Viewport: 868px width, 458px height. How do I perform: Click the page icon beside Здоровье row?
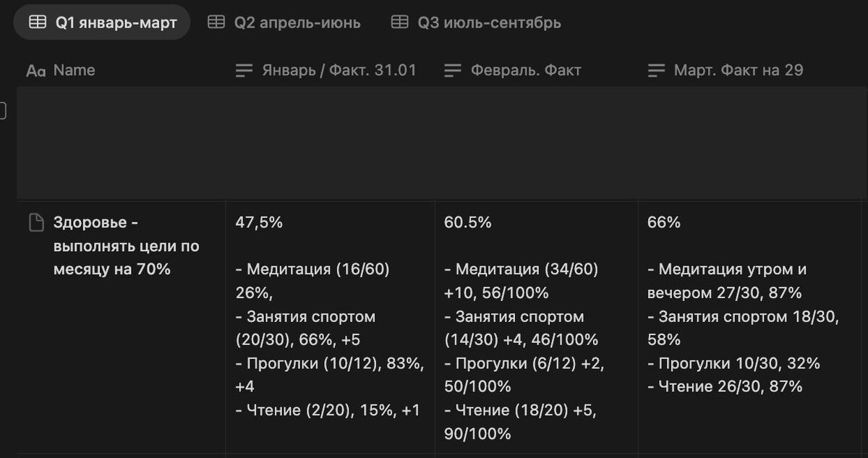click(35, 223)
